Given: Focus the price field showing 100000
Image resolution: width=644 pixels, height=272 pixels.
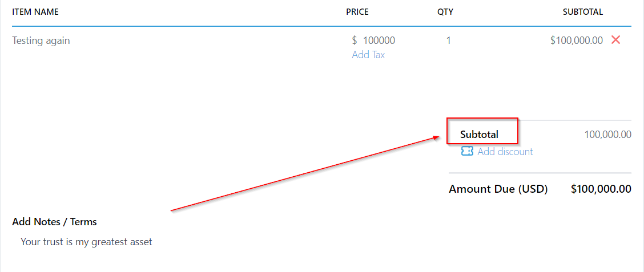Looking at the screenshot, I should [379, 40].
